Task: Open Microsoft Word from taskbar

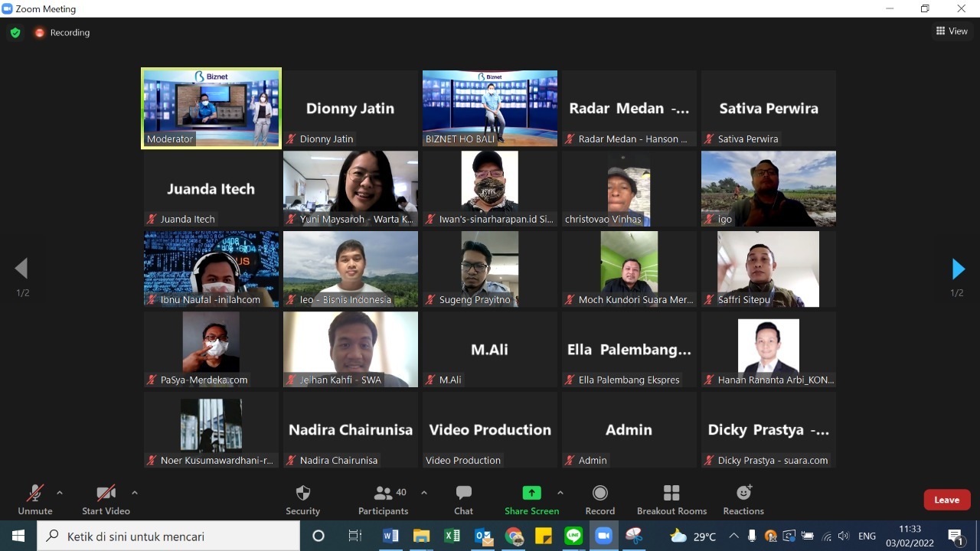Action: tap(390, 536)
